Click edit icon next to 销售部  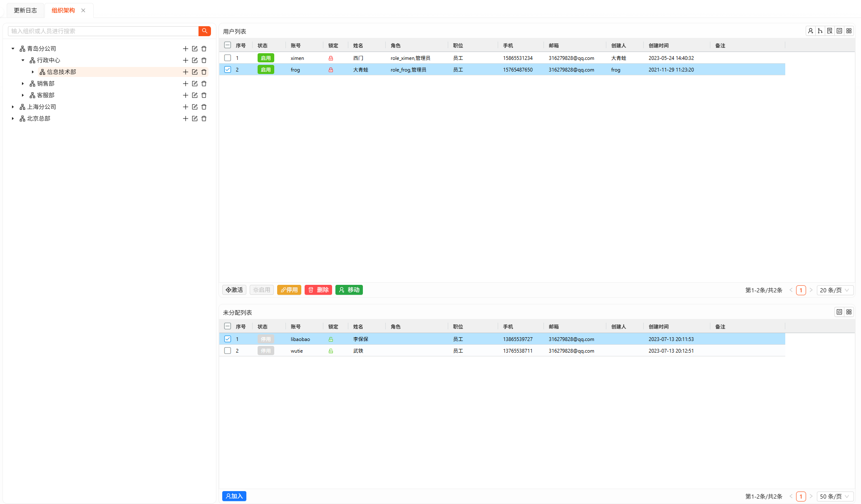coord(195,84)
